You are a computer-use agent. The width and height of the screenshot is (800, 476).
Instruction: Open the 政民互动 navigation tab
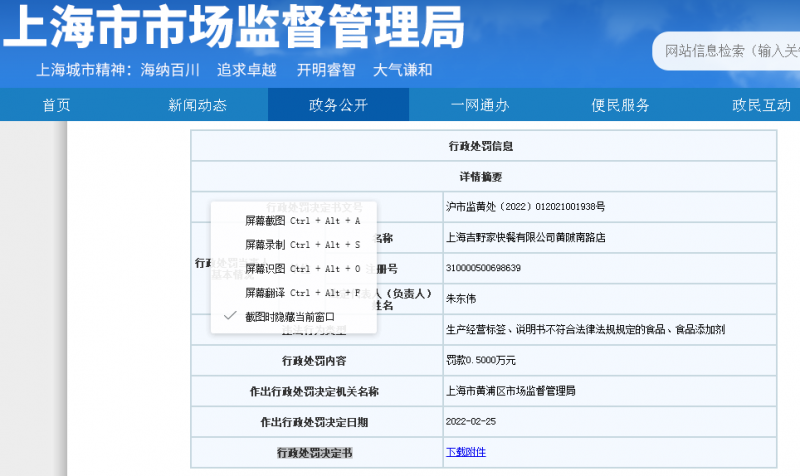(x=761, y=105)
